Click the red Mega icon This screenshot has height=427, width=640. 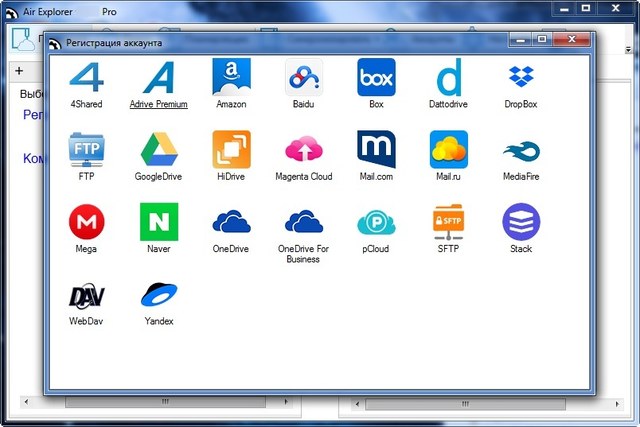click(87, 222)
